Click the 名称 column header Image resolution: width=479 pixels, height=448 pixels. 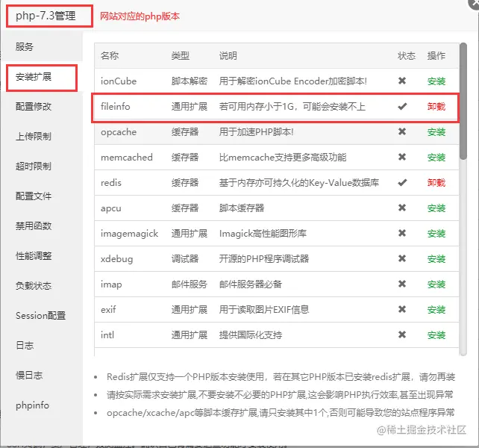110,56
